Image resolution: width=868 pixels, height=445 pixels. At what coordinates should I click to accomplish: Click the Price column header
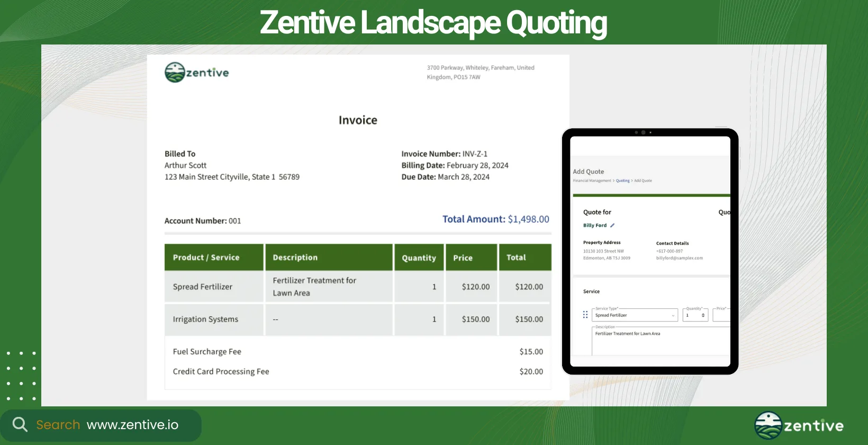[471, 257]
